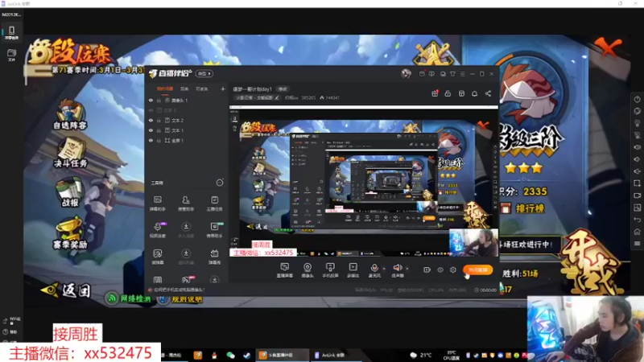Open 主播任务 tool in toolbox
Image resolution: width=644 pixels, height=362 pixels.
tap(214, 204)
